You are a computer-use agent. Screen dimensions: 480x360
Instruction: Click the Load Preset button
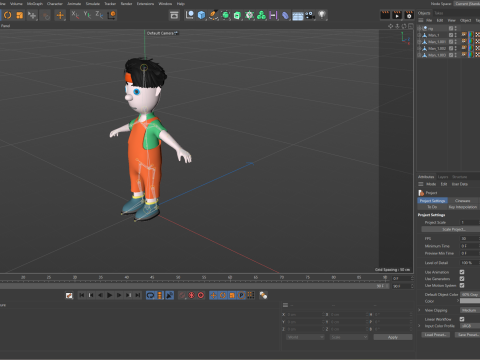pyautogui.click(x=436, y=335)
